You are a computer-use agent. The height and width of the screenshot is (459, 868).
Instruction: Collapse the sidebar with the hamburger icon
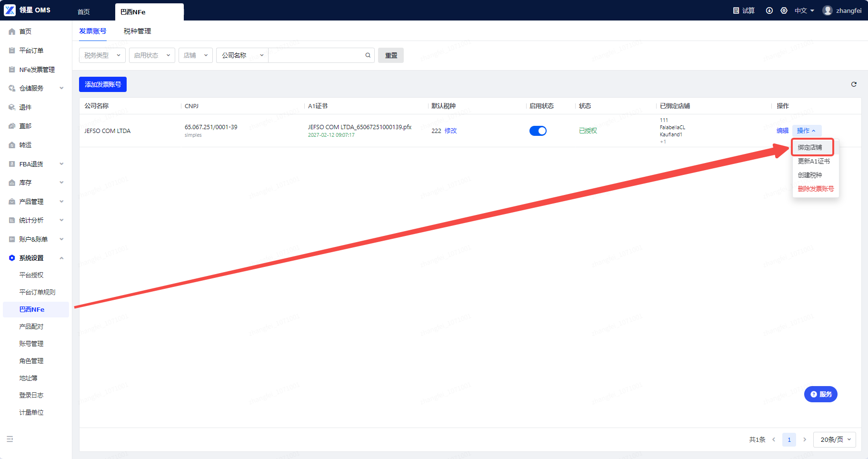(x=10, y=439)
